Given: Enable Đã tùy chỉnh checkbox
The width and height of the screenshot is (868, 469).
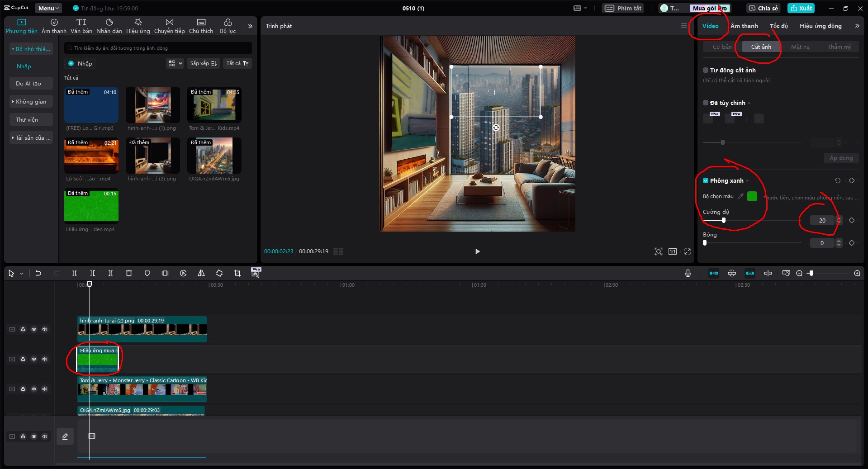Looking at the screenshot, I should coord(706,103).
